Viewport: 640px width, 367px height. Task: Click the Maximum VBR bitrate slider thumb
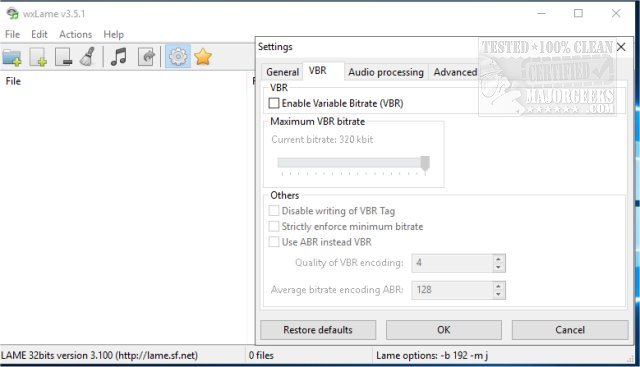425,163
